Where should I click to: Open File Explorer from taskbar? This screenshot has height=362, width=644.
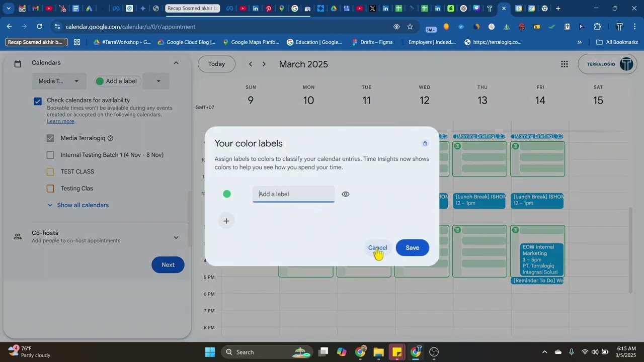pyautogui.click(x=378, y=352)
